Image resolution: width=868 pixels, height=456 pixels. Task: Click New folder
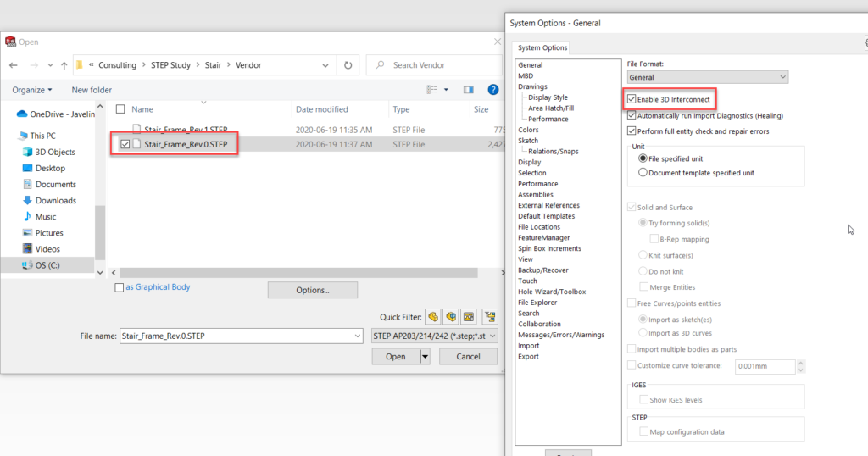(x=92, y=90)
